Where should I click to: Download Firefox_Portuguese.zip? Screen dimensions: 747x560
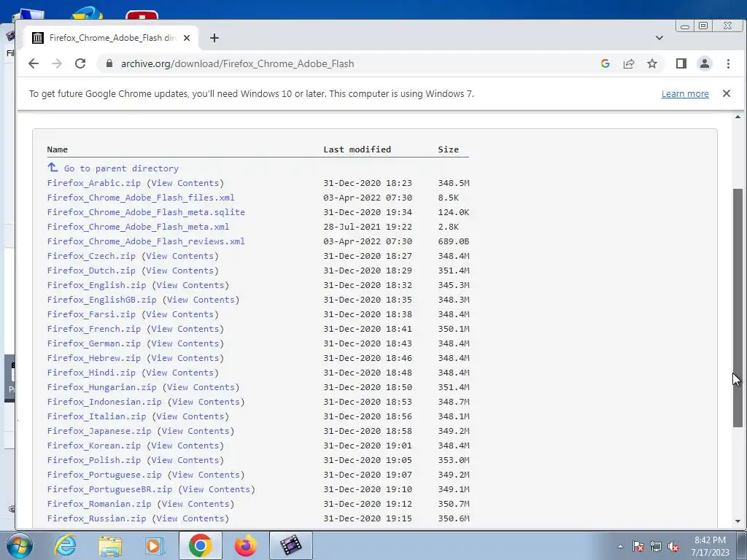click(104, 475)
